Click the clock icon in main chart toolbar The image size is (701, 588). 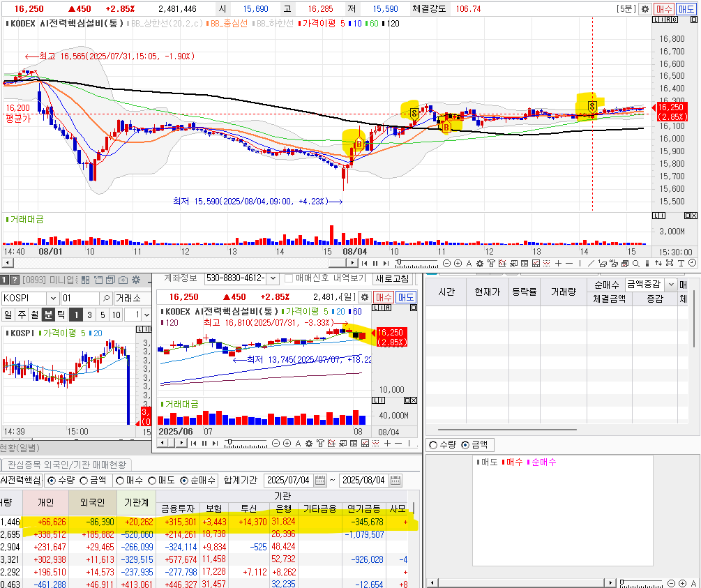[x=692, y=263]
